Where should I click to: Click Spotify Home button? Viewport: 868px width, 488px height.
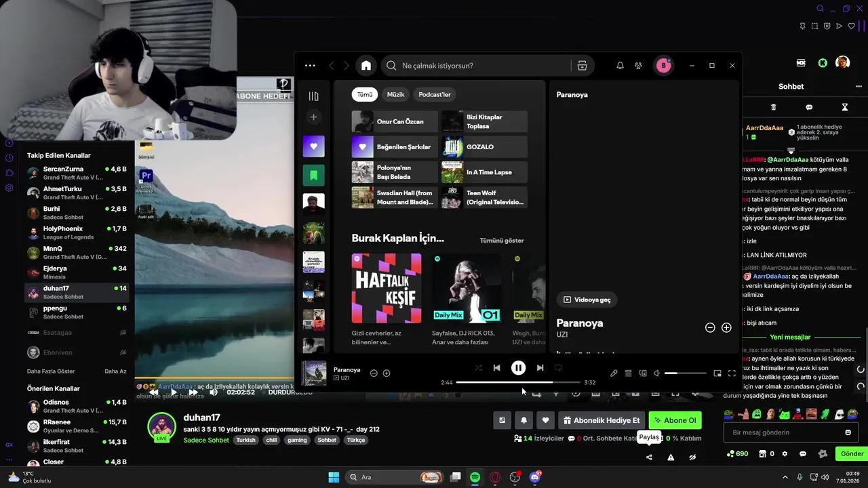366,66
